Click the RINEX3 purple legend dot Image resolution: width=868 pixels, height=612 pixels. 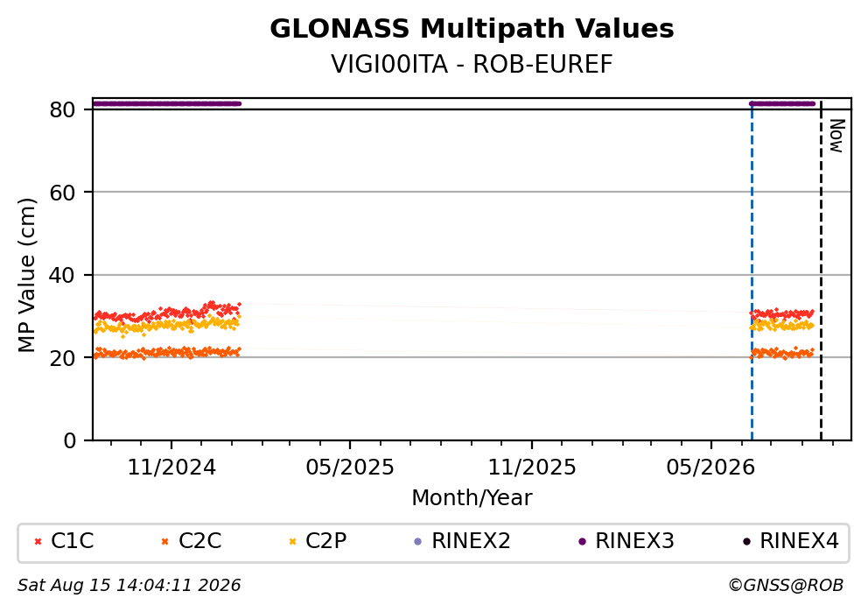(x=582, y=542)
